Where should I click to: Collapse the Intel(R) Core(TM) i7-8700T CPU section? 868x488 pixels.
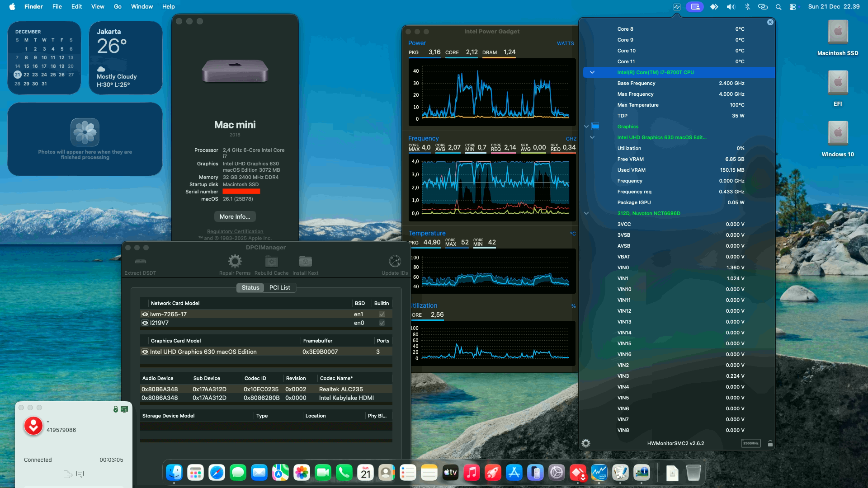click(592, 72)
